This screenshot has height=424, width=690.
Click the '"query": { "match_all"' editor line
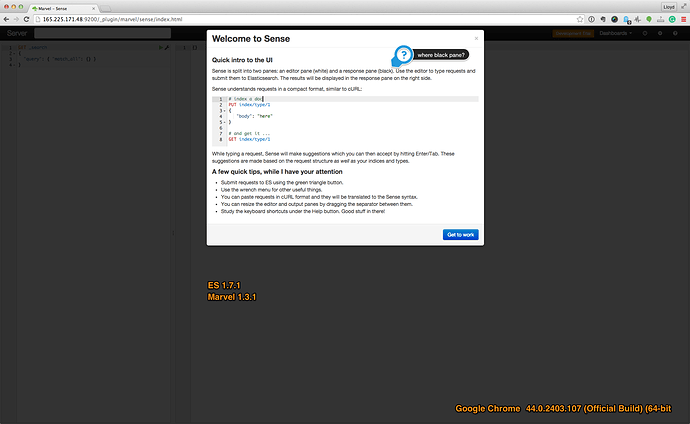[59, 59]
